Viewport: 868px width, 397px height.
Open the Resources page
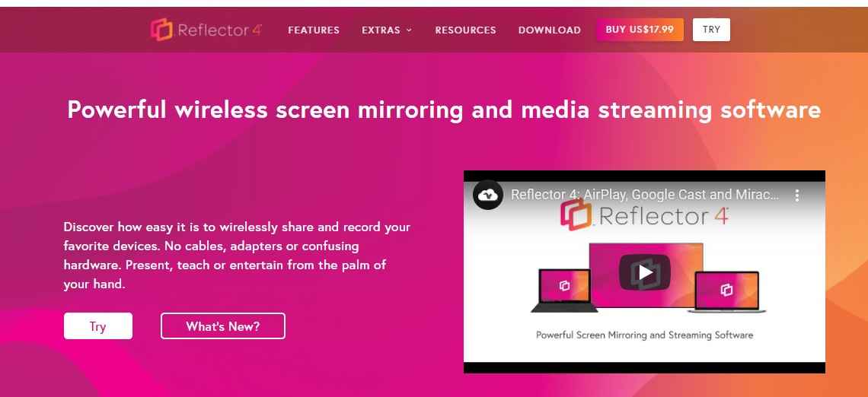(465, 30)
